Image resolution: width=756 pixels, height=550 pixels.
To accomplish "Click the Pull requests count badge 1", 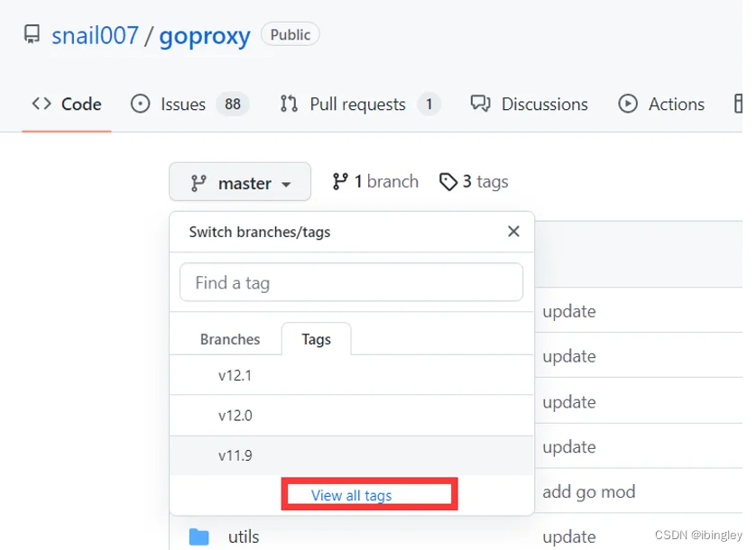I will (429, 104).
